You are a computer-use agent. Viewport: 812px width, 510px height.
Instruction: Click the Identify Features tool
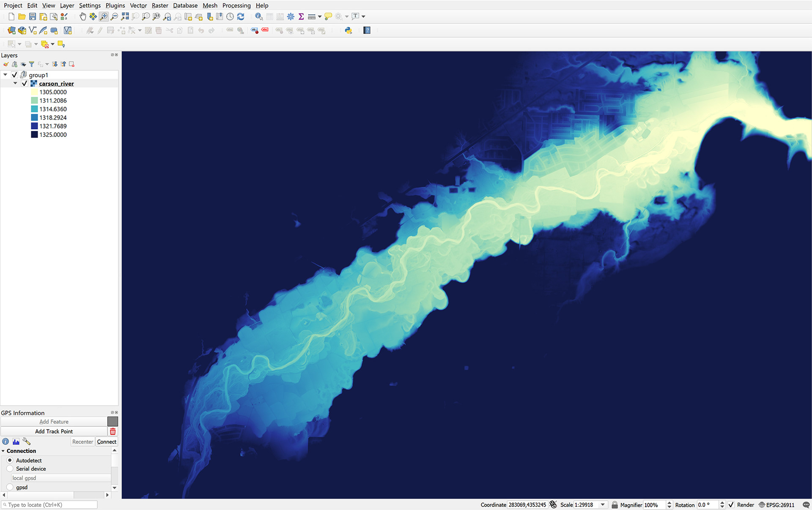259,16
